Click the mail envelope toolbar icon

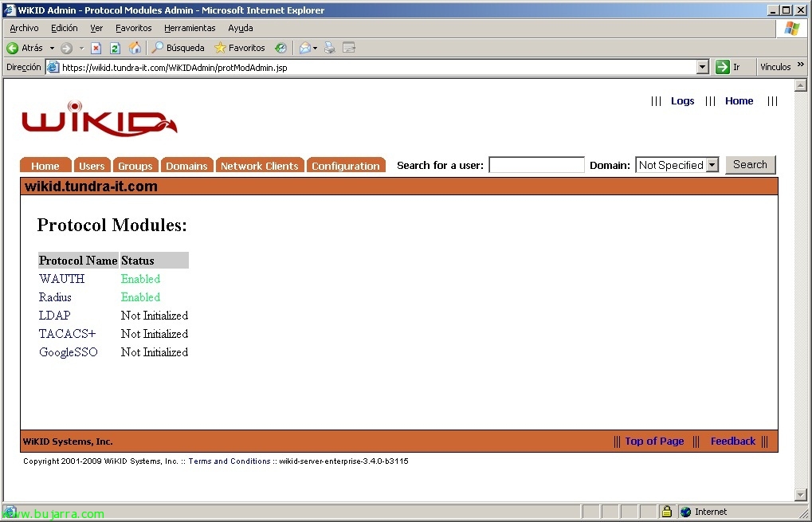tap(305, 48)
